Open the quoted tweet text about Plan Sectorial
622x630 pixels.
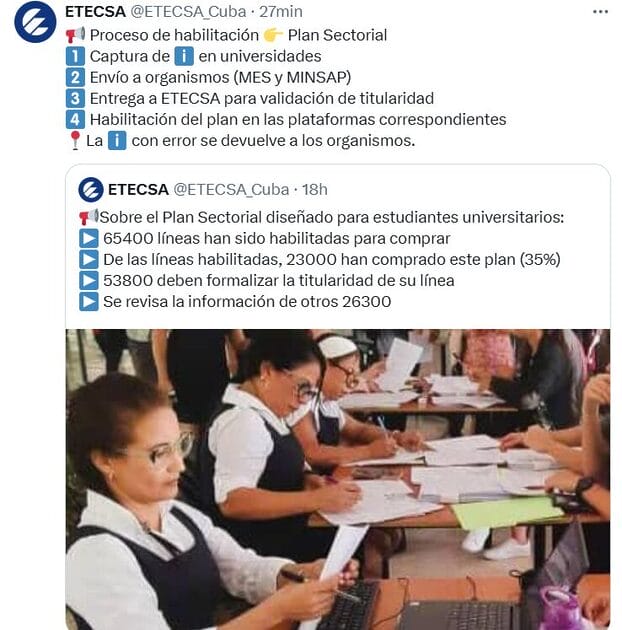pyautogui.click(x=321, y=259)
